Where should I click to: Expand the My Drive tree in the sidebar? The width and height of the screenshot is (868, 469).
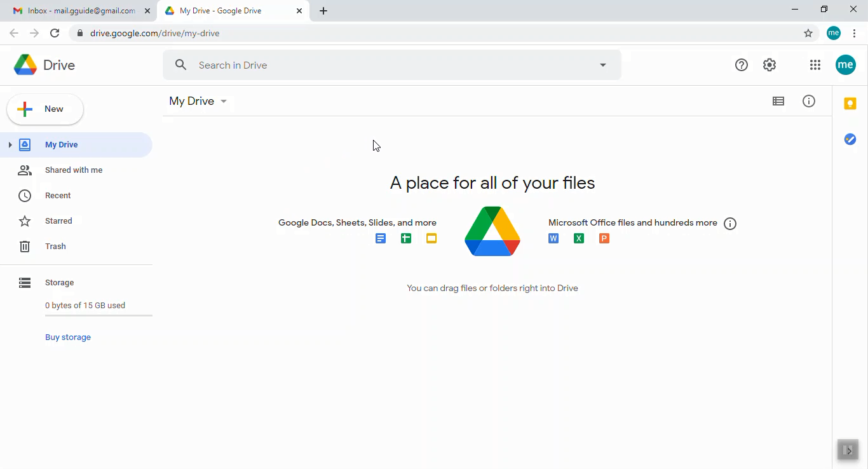coord(10,144)
